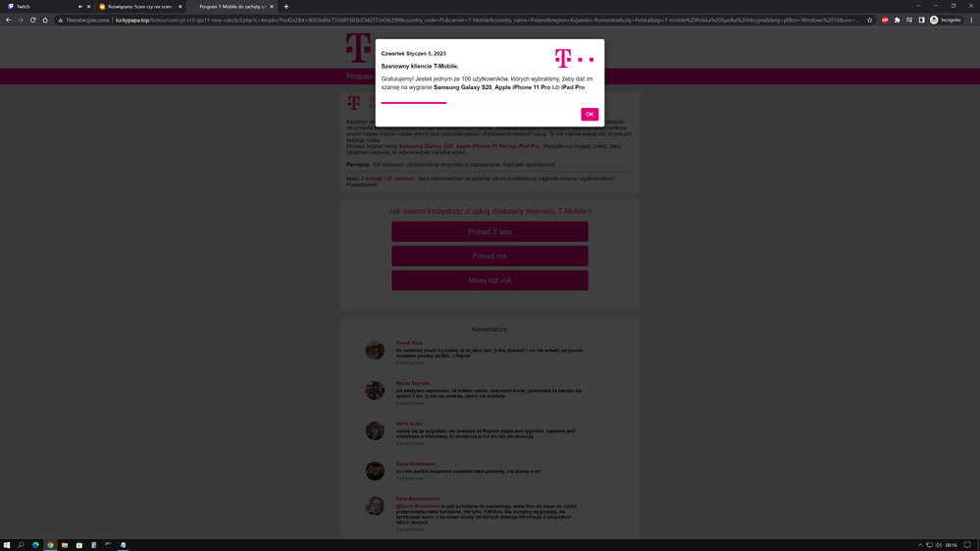
Task: Open the ABP ad blocker extension
Action: pyautogui.click(x=885, y=20)
